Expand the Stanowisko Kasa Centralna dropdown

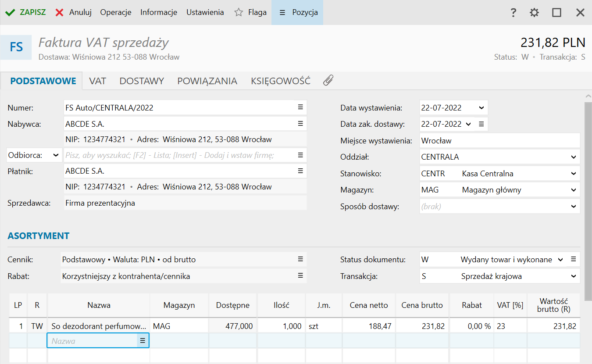coord(574,174)
